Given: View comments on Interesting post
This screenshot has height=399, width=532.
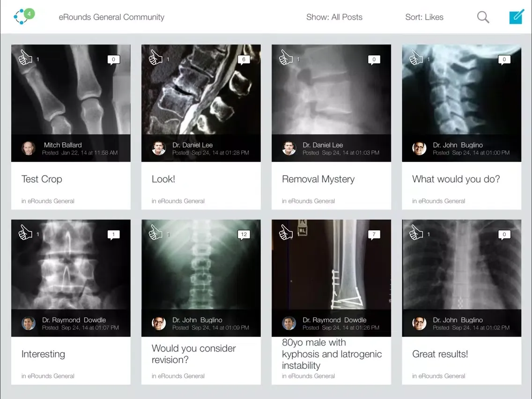Looking at the screenshot, I should click(x=113, y=235).
